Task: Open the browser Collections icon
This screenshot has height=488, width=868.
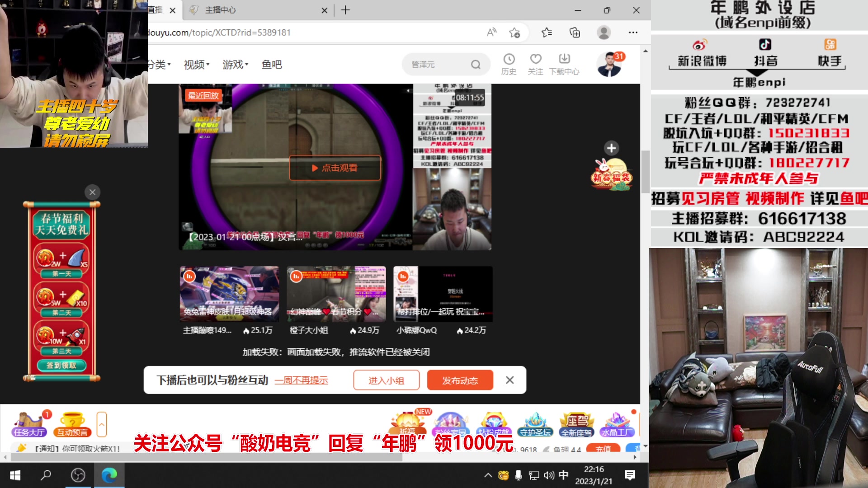Action: (575, 33)
